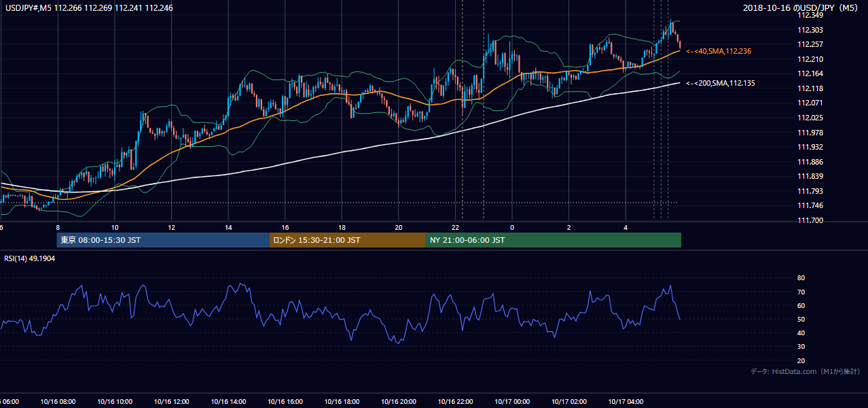
Task: Click RSI scale value 20
Action: 801,360
